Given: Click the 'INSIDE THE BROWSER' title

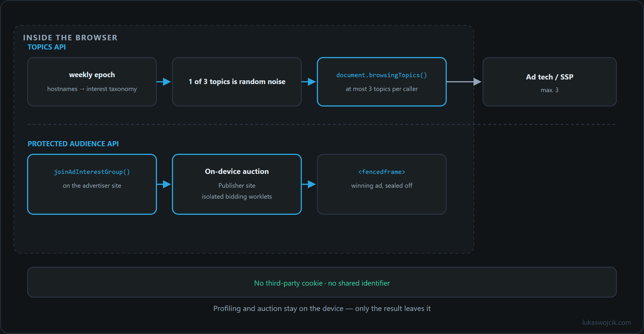Looking at the screenshot, I should coord(70,38).
